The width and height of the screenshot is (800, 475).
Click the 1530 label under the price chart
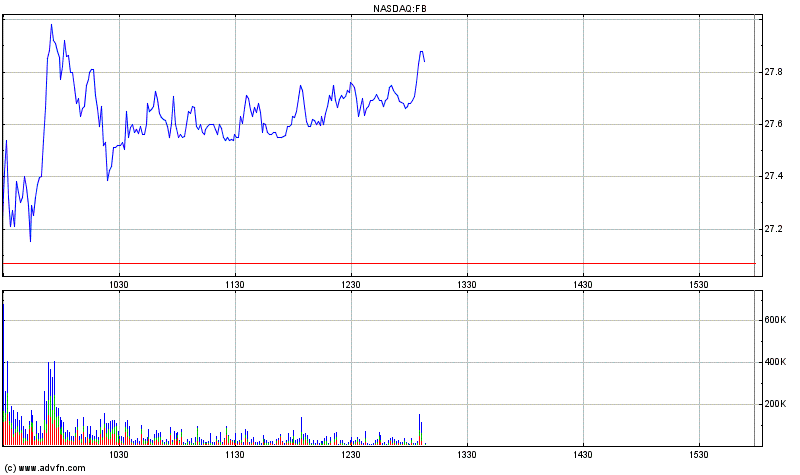699,285
